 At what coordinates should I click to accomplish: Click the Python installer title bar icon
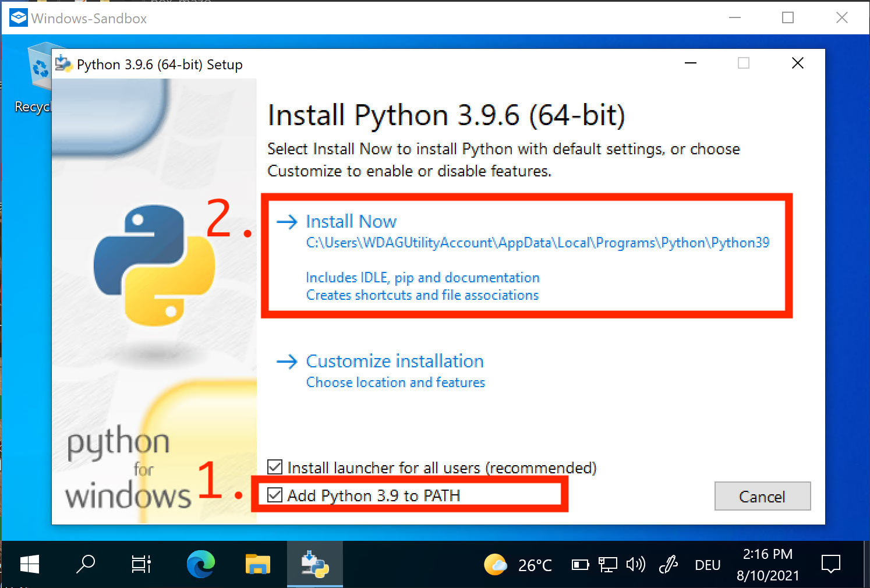(63, 64)
